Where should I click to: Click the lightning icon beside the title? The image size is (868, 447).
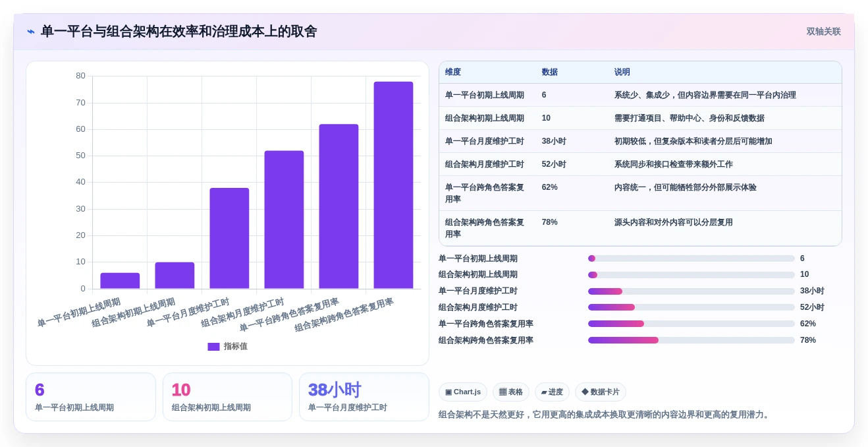point(31,32)
